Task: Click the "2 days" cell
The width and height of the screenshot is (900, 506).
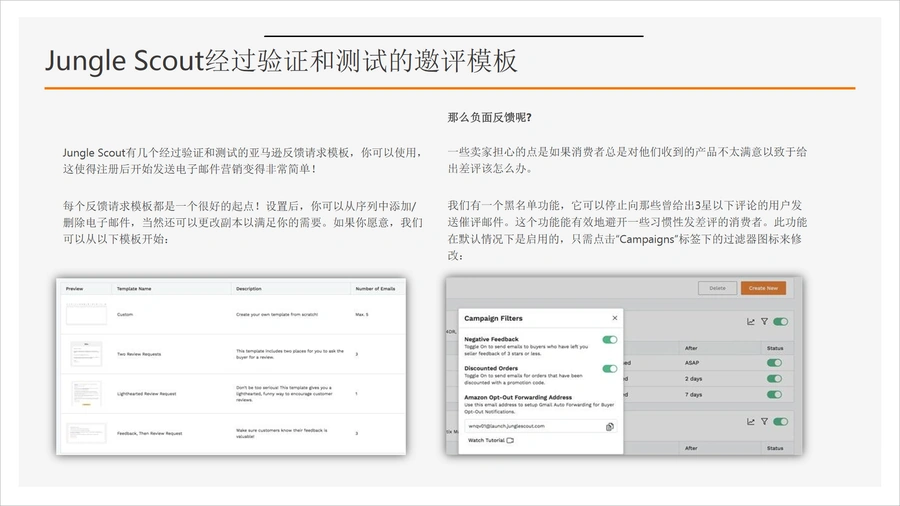Action: click(693, 379)
